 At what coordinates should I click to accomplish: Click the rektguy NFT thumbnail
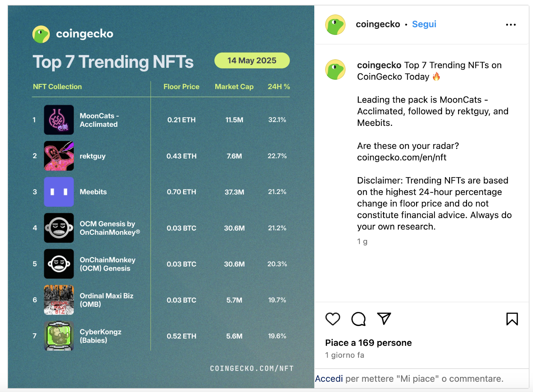59,156
